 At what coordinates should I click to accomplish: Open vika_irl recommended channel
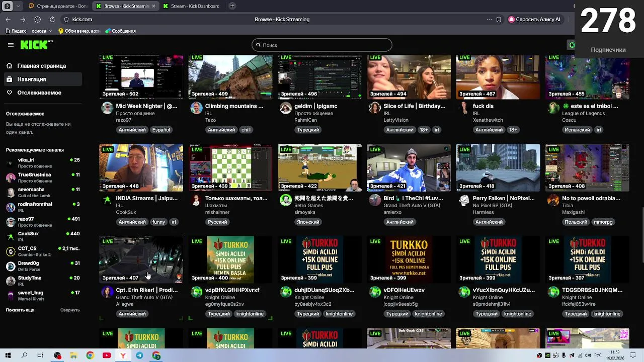[x=43, y=163]
